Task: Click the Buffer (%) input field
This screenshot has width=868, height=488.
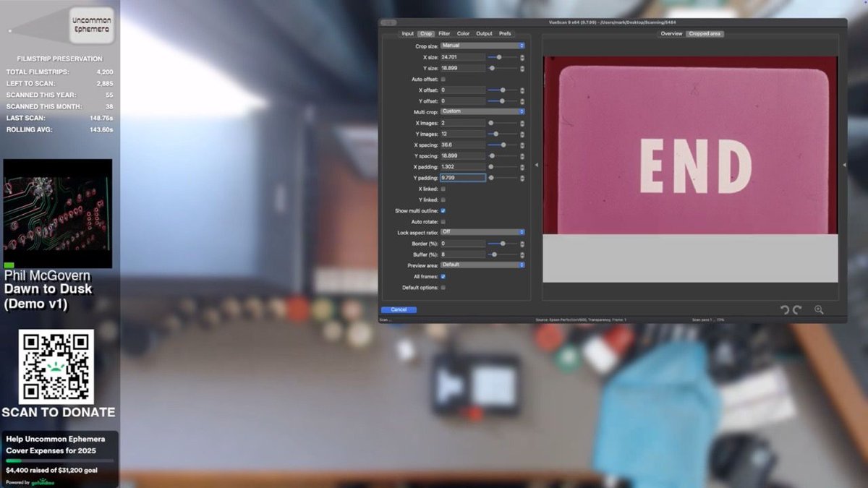Action: [463, 254]
